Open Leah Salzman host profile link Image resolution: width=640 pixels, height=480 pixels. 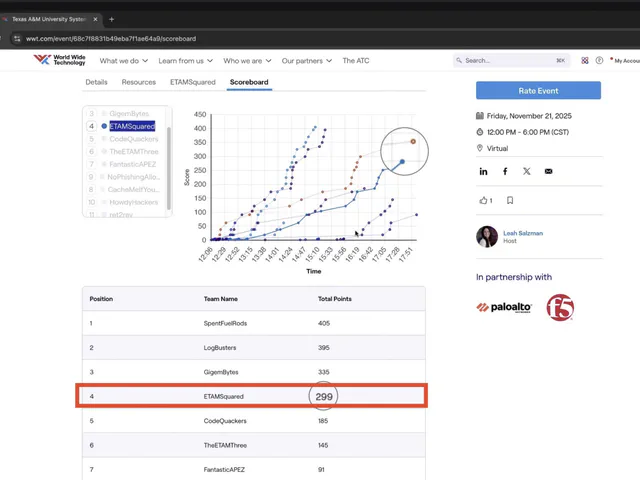(523, 233)
